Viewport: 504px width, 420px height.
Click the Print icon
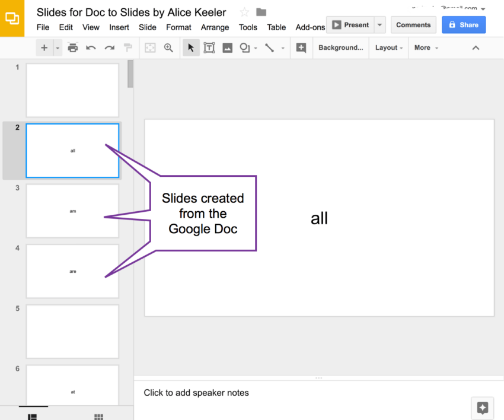click(73, 48)
